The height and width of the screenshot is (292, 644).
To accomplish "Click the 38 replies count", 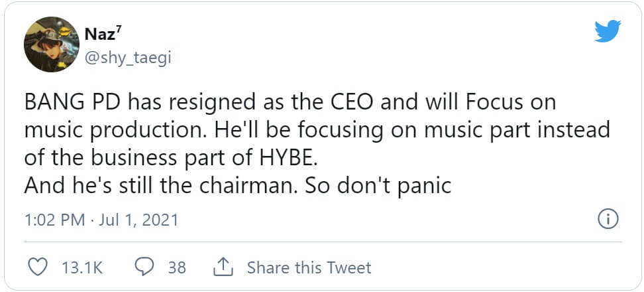I will pyautogui.click(x=177, y=268).
